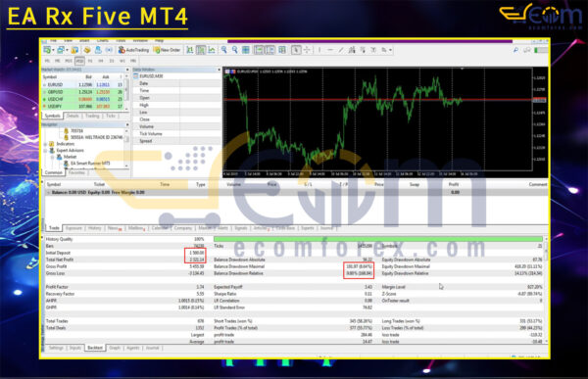The height and width of the screenshot is (379, 588).
Task: Open a New Order window
Action: [x=167, y=50]
